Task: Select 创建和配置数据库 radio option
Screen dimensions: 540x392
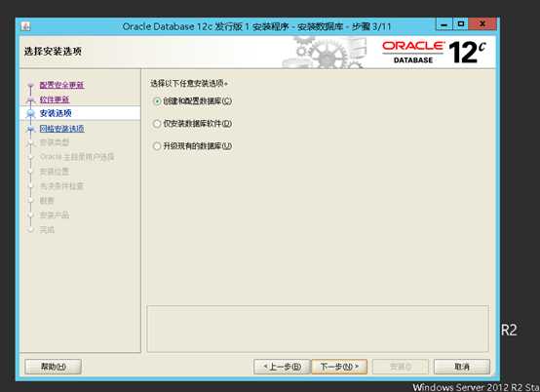Action: [192, 101]
